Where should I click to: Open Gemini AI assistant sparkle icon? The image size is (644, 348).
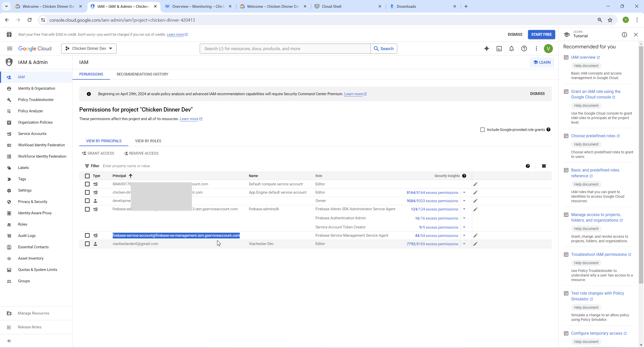pyautogui.click(x=487, y=49)
